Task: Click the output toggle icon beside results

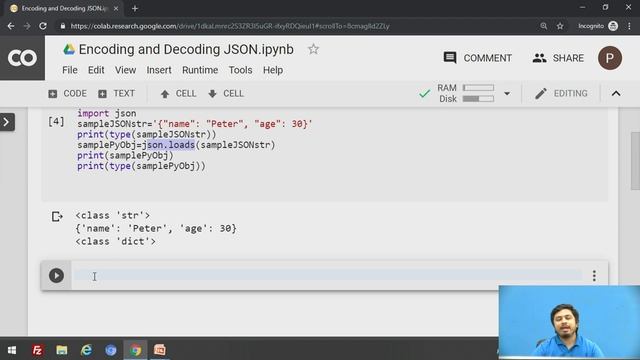Action: (57, 216)
